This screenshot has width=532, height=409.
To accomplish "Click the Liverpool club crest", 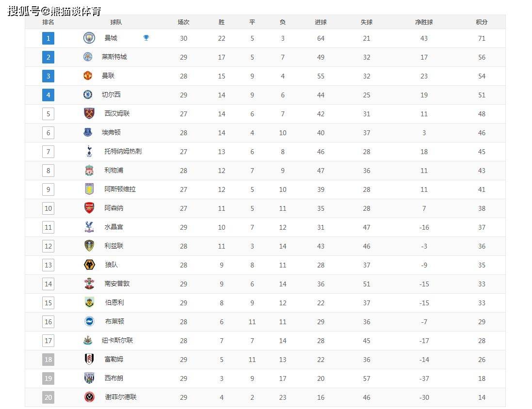I will pyautogui.click(x=89, y=170).
